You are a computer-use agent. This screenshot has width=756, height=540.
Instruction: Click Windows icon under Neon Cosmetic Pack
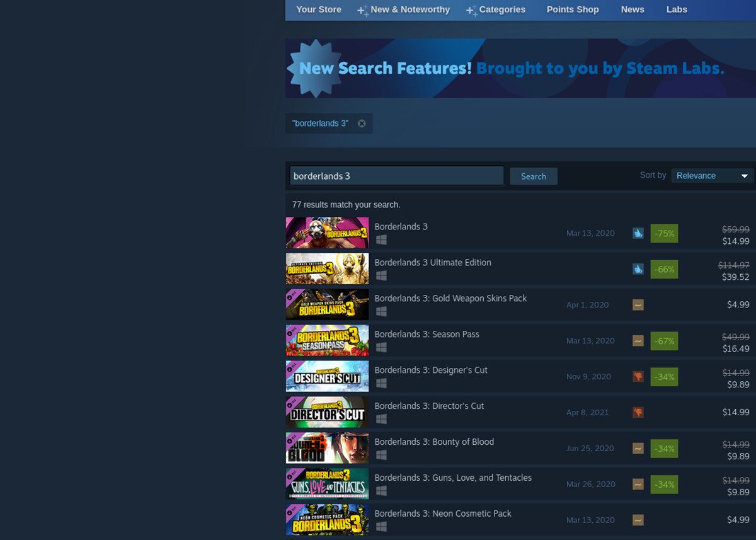(x=381, y=527)
